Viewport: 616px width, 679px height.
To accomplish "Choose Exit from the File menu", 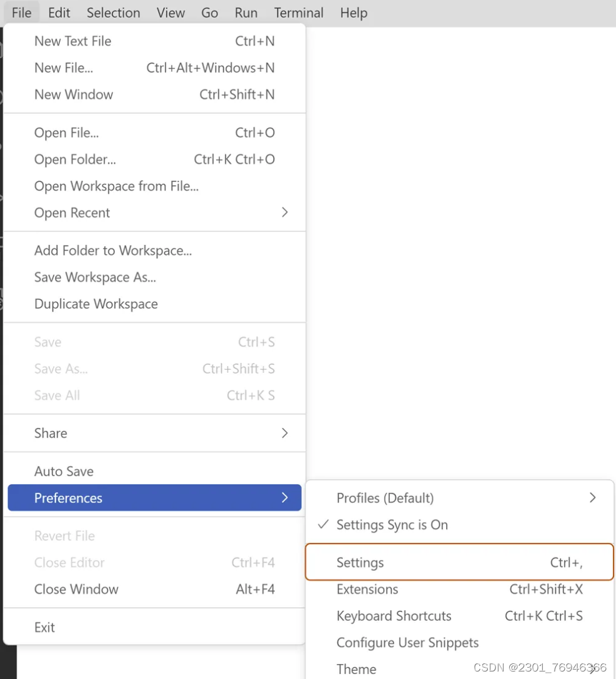I will (x=154, y=628).
